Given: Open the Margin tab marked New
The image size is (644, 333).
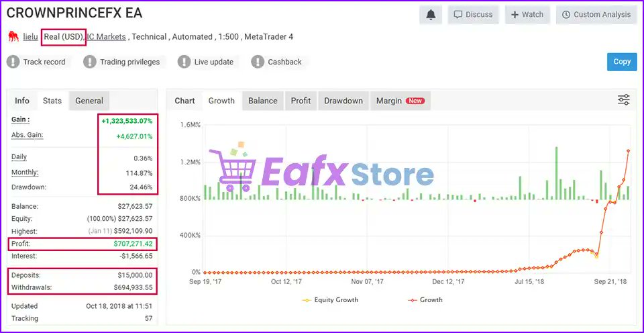Looking at the screenshot, I should (x=400, y=101).
